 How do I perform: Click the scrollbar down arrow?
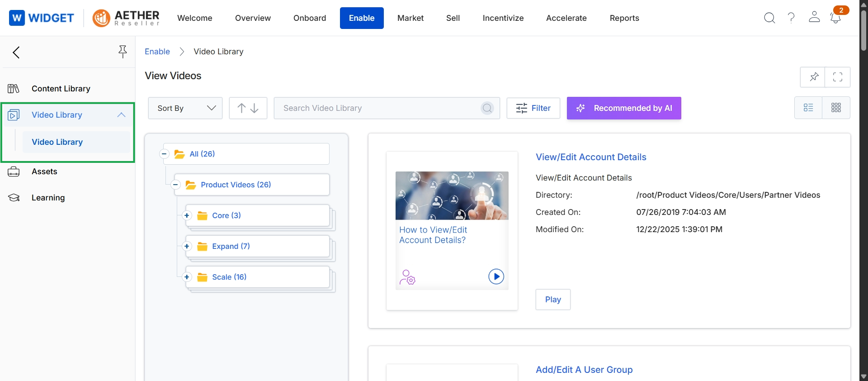863,376
